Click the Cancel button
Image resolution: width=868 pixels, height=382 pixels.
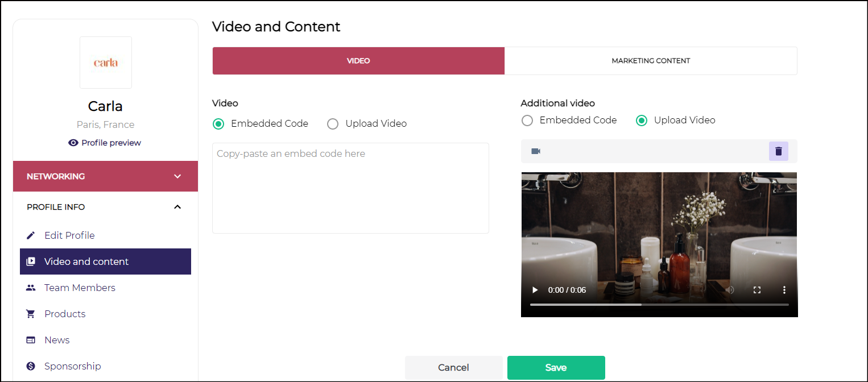pyautogui.click(x=453, y=368)
